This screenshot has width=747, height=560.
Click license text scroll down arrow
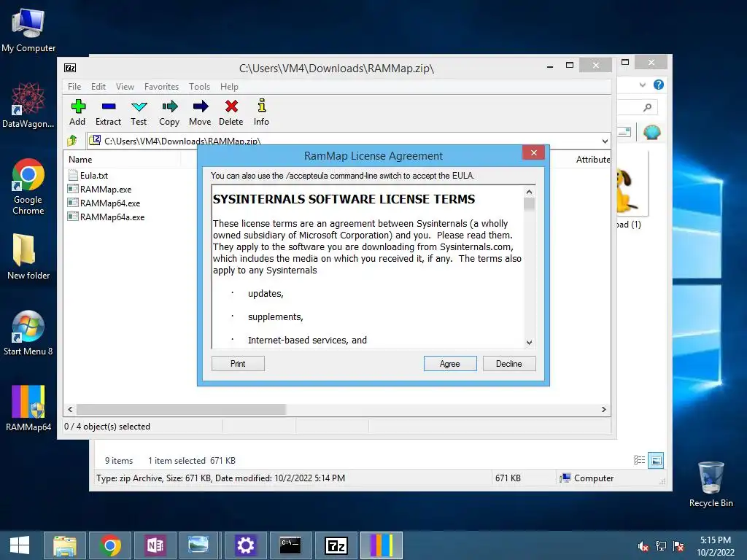(529, 343)
